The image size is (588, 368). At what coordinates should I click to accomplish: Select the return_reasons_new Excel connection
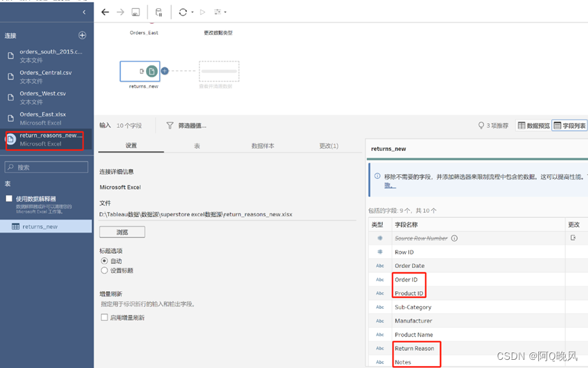click(46, 139)
